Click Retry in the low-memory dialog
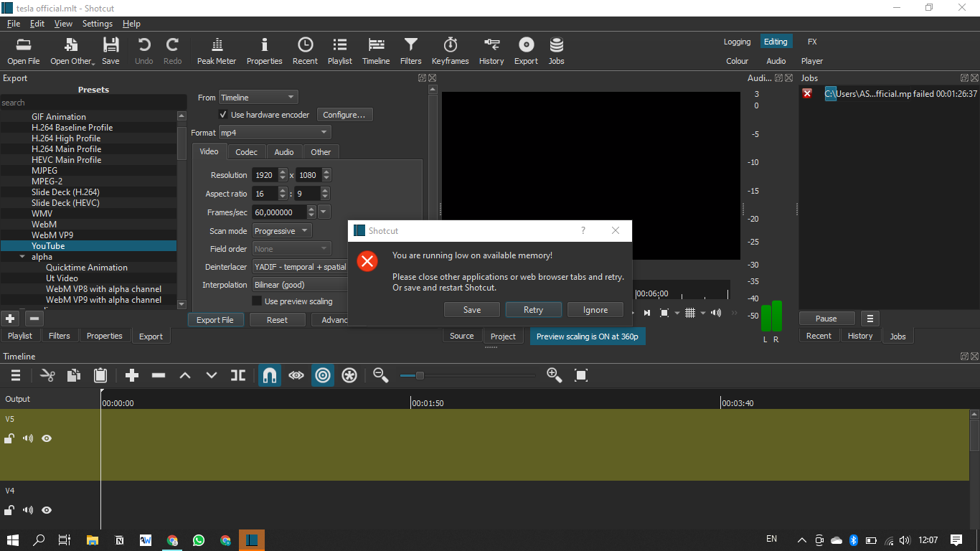 tap(533, 310)
